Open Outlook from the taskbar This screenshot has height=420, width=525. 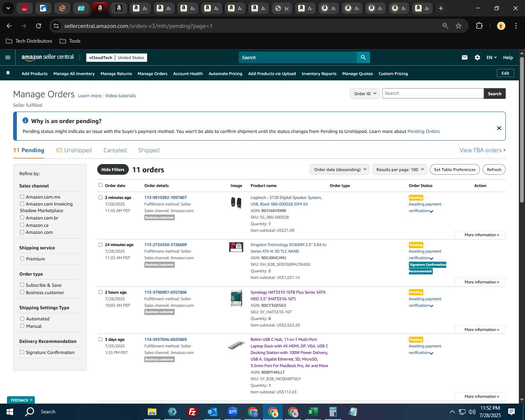(212, 412)
